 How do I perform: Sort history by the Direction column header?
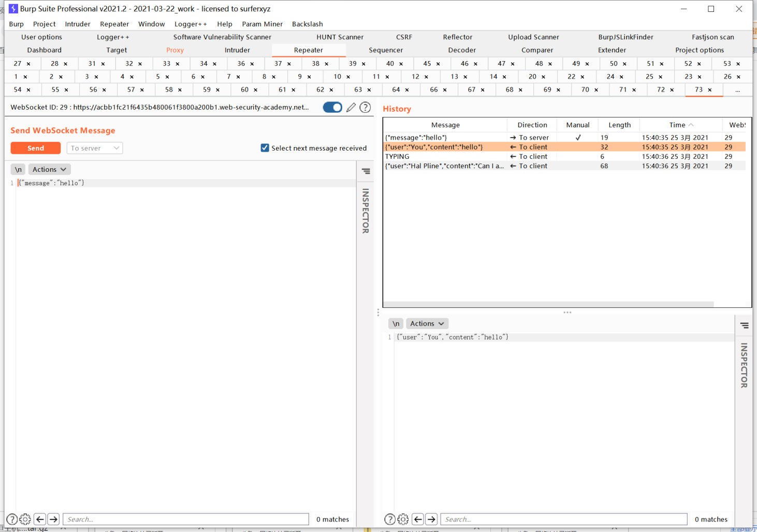click(532, 125)
